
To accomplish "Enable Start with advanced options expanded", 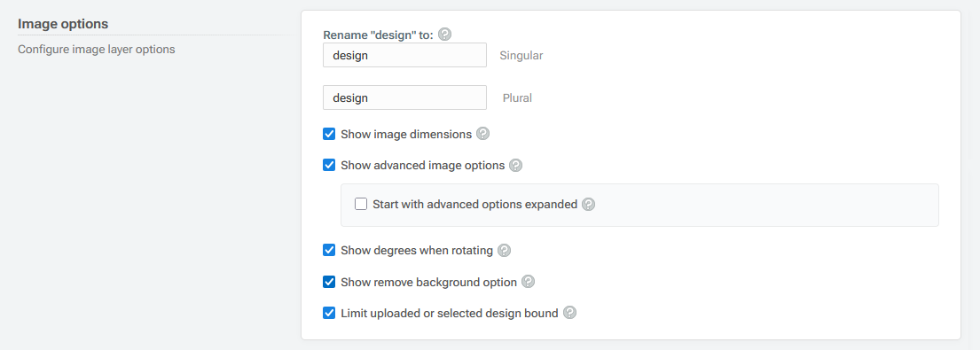I will click(x=361, y=204).
